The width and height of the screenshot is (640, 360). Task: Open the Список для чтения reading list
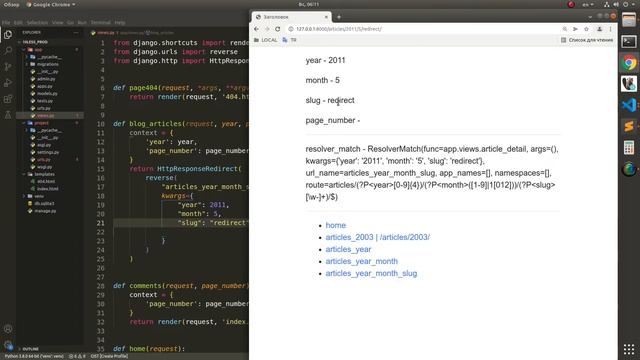coord(587,40)
